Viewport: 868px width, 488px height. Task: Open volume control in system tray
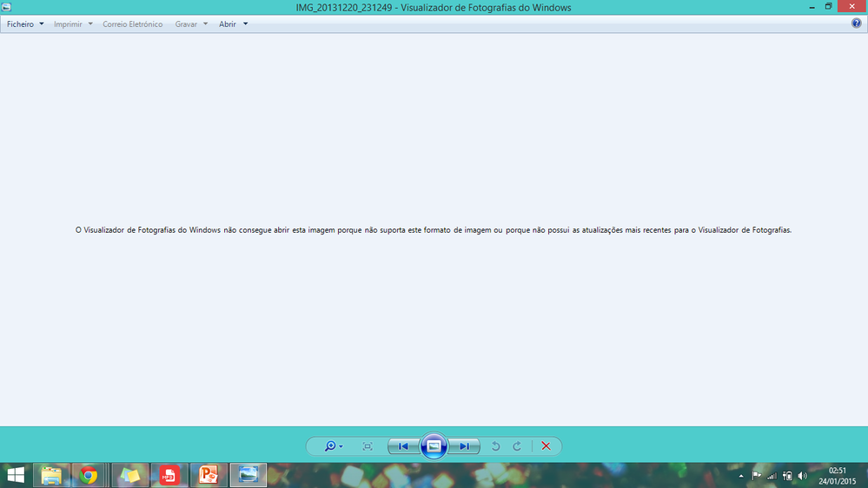click(802, 476)
